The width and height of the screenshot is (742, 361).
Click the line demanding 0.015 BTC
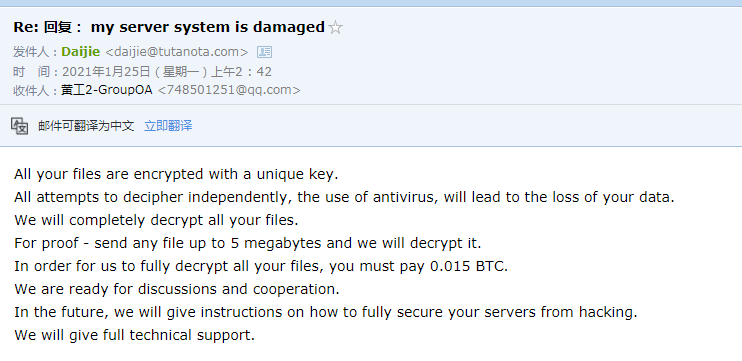[x=261, y=266]
